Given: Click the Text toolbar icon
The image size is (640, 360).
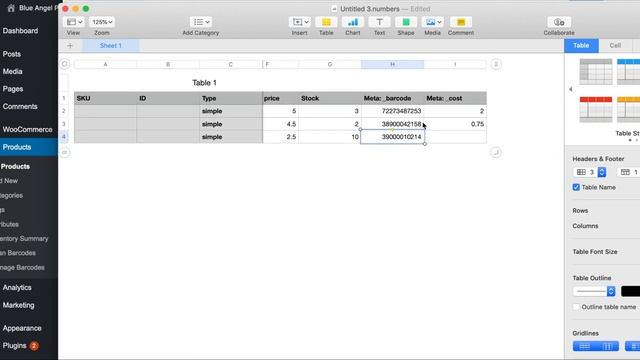Looking at the screenshot, I should (x=379, y=22).
